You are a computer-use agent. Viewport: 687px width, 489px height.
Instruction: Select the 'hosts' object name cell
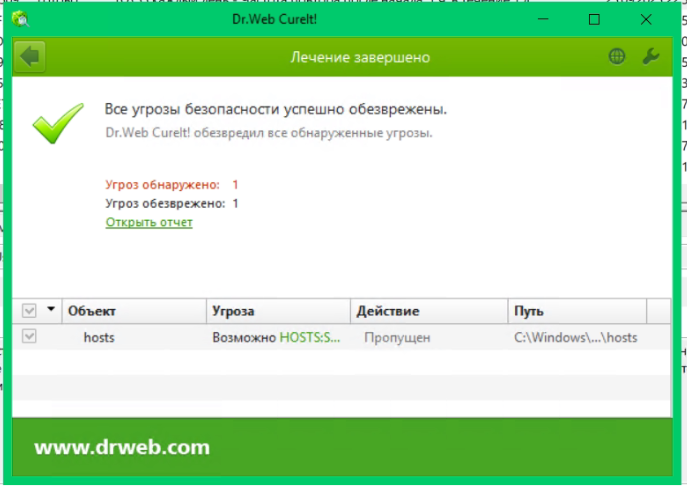point(99,337)
